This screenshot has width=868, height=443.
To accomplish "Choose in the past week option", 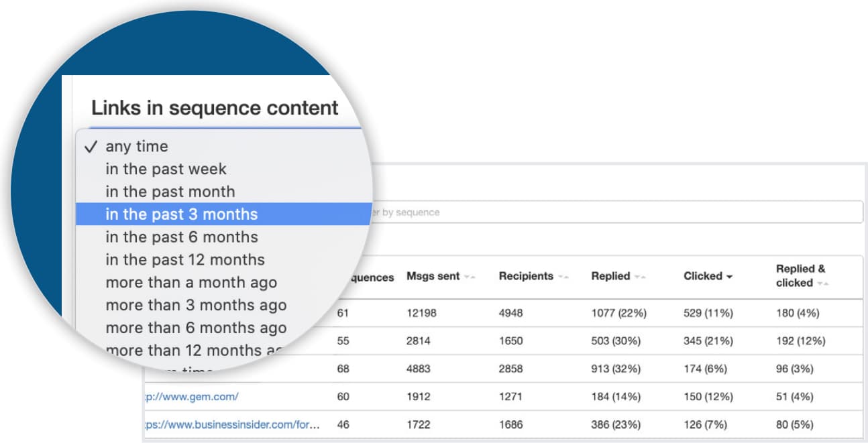I will click(166, 169).
